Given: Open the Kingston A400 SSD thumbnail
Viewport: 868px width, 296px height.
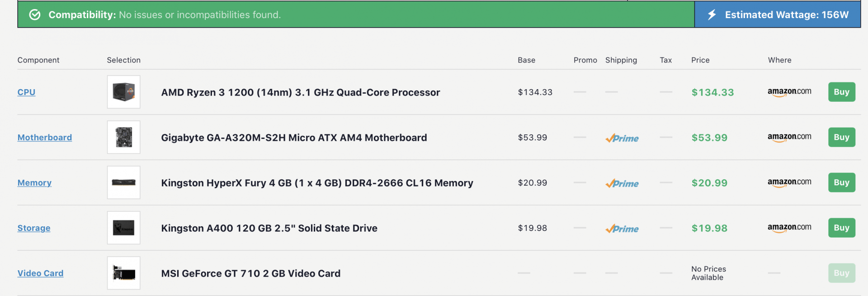Looking at the screenshot, I should coord(123,228).
